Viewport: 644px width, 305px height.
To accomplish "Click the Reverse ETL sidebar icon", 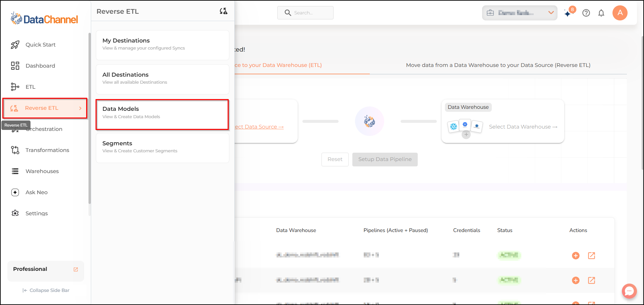I will 14,108.
